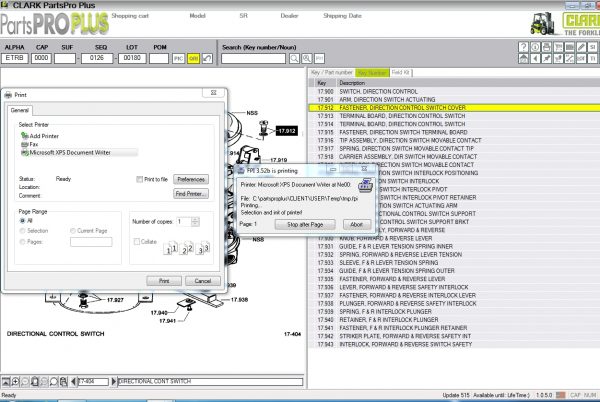The height and width of the screenshot is (402, 600).
Task: Switch to Key / Part number tab
Action: click(332, 72)
